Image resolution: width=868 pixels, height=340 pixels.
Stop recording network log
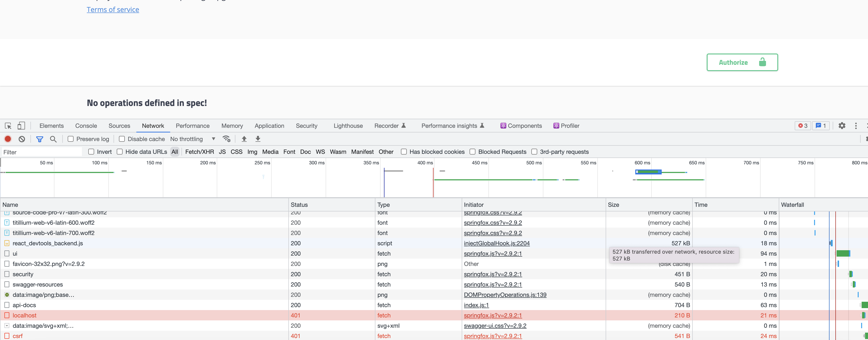(x=8, y=139)
